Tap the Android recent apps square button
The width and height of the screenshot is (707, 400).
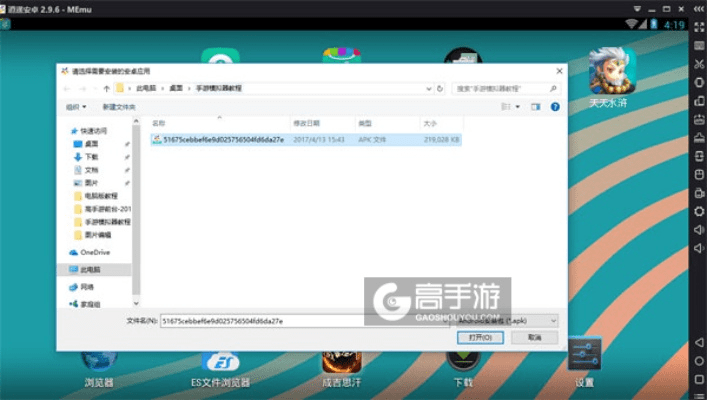point(699,379)
